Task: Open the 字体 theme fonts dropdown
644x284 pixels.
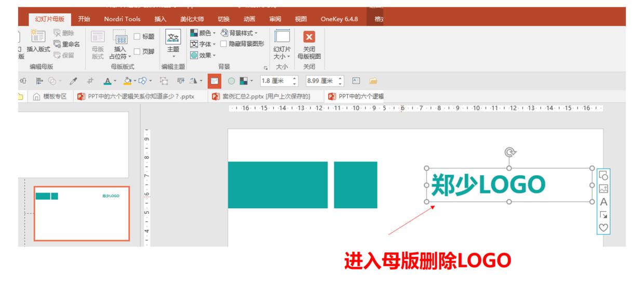Action: click(204, 44)
